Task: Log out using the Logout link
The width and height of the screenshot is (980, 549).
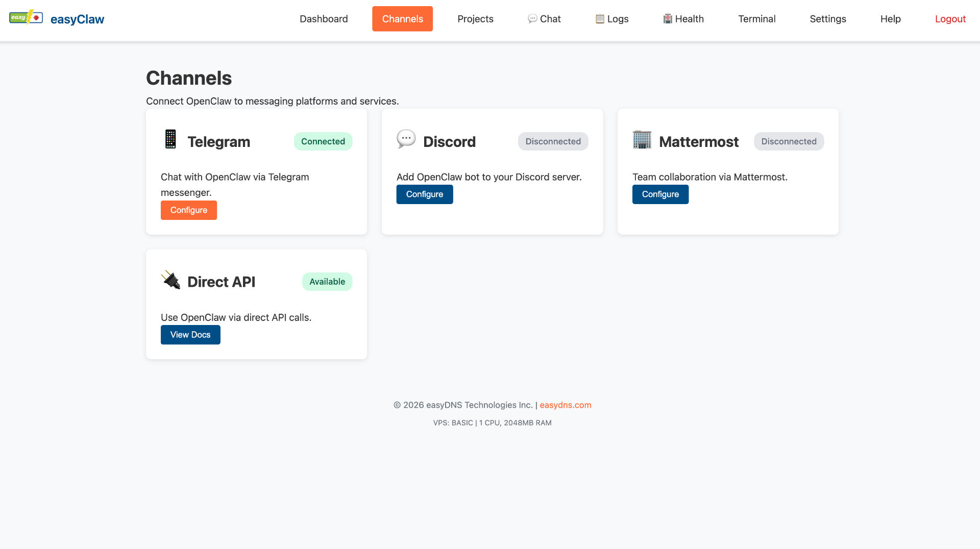Action: [950, 19]
